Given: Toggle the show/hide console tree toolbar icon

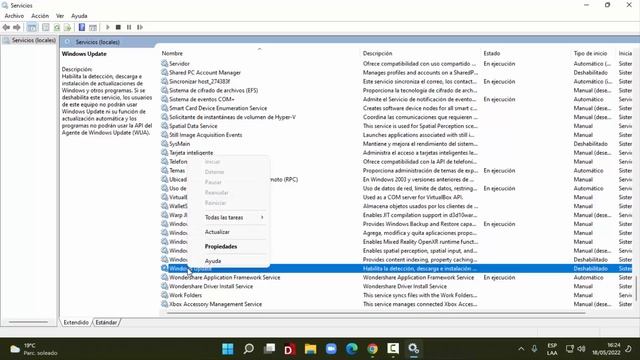Looking at the screenshot, I should pos(32,27).
